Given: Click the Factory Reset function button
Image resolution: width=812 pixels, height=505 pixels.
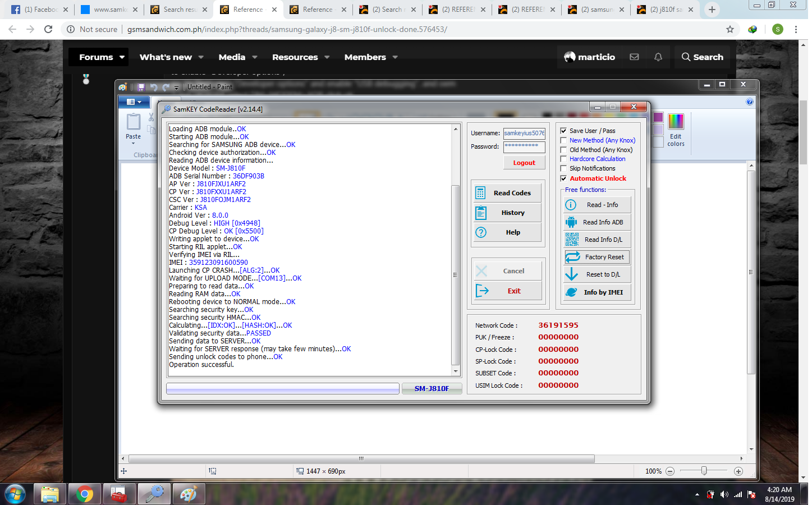Looking at the screenshot, I should tap(597, 257).
